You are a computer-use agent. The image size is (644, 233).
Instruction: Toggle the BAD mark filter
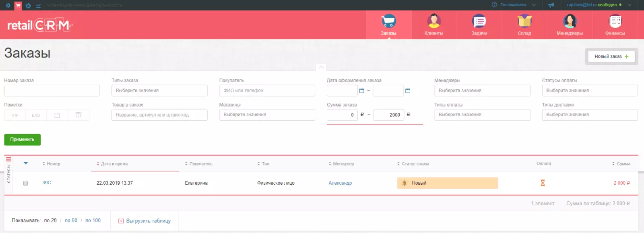(x=36, y=115)
